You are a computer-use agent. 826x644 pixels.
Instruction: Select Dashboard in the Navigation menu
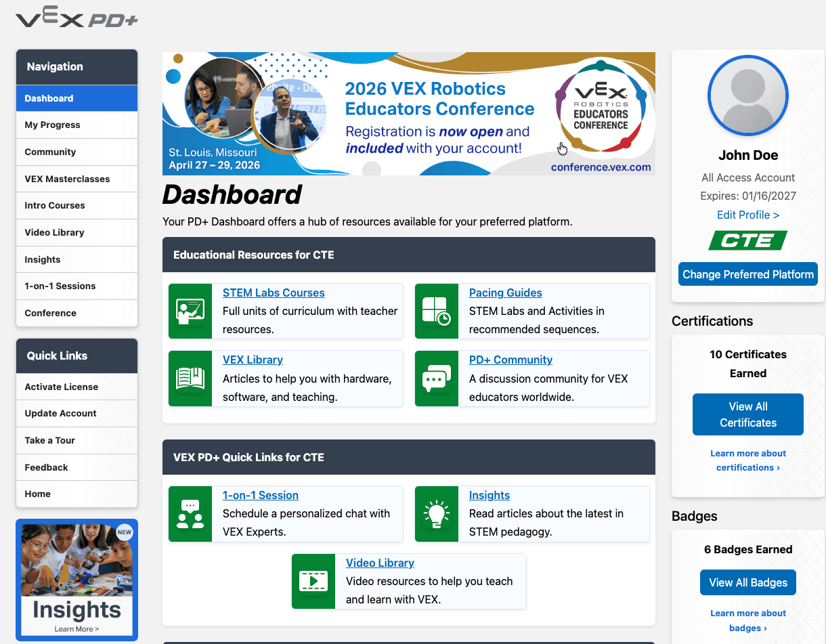tap(77, 98)
